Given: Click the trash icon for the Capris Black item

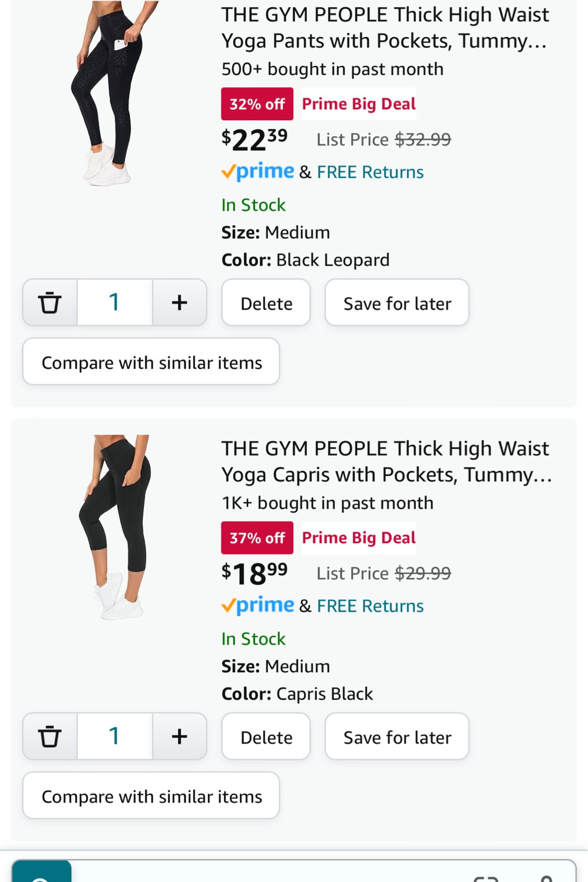Looking at the screenshot, I should pos(50,736).
